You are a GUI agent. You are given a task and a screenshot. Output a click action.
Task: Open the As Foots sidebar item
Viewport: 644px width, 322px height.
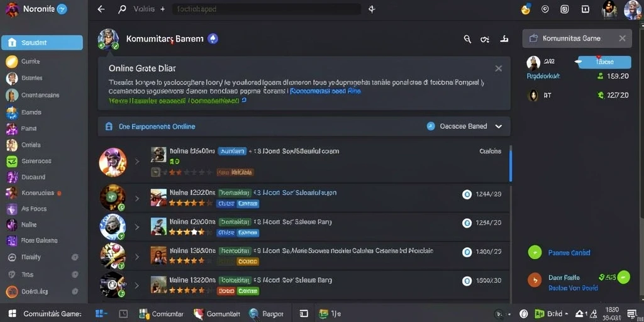pyautogui.click(x=34, y=209)
